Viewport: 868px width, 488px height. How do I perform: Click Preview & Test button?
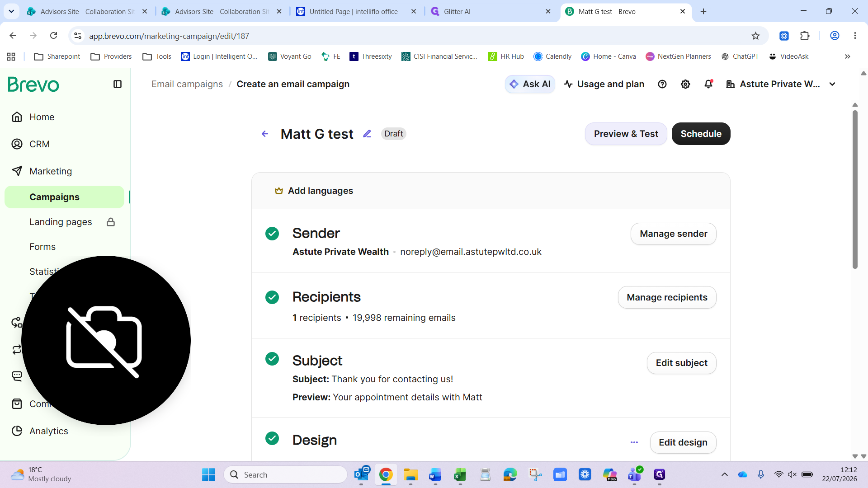[626, 134]
